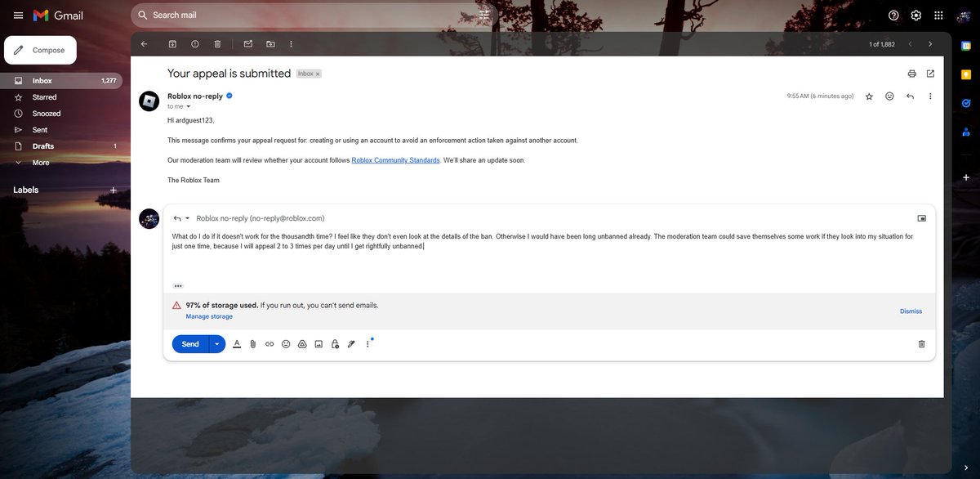
Task: Go back to inbox with back arrow
Action: (x=145, y=44)
